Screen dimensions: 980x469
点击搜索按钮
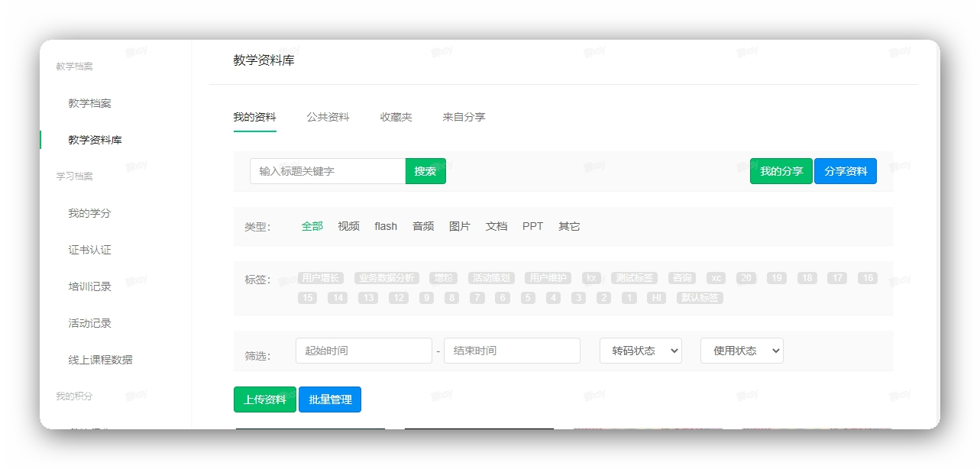coord(425,170)
